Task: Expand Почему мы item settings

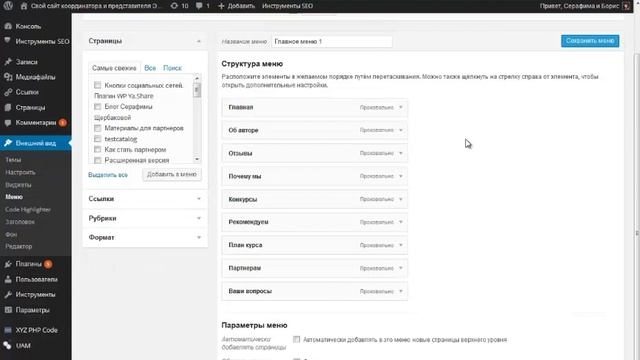Action: (401, 176)
